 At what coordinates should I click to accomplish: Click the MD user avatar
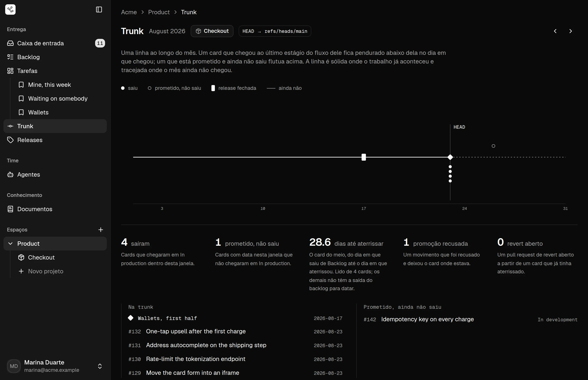14,366
